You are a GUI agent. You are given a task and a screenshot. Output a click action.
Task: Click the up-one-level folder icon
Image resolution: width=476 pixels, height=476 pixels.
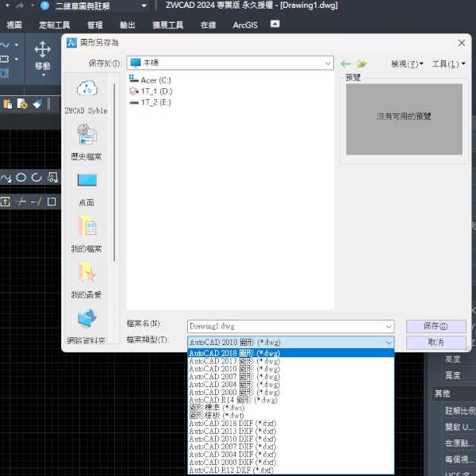click(362, 63)
